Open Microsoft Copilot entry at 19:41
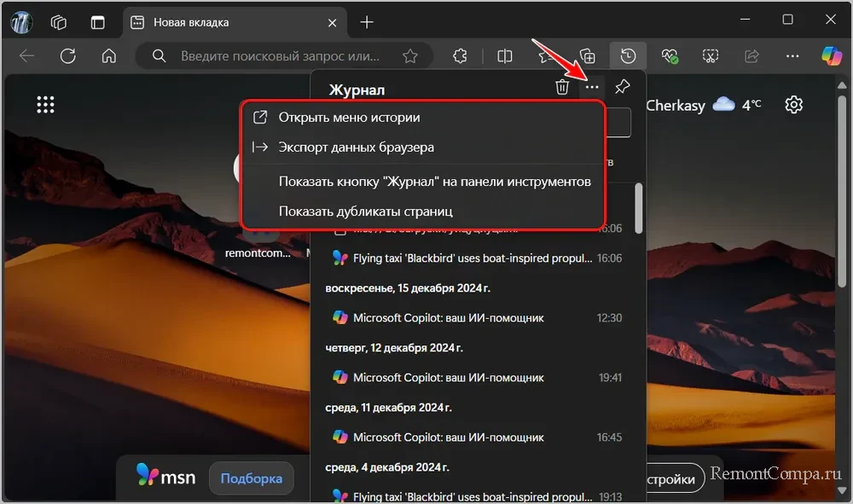 pyautogui.click(x=477, y=377)
